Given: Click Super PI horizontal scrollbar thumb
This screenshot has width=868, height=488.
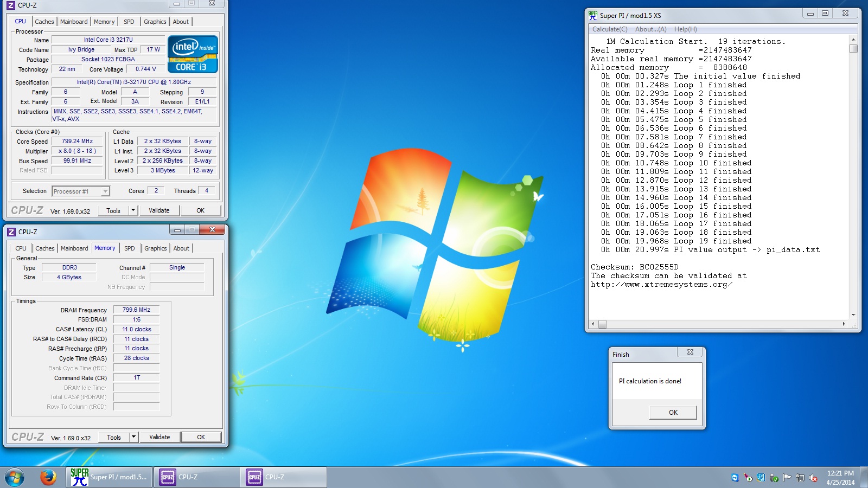Looking at the screenshot, I should pyautogui.click(x=602, y=324).
